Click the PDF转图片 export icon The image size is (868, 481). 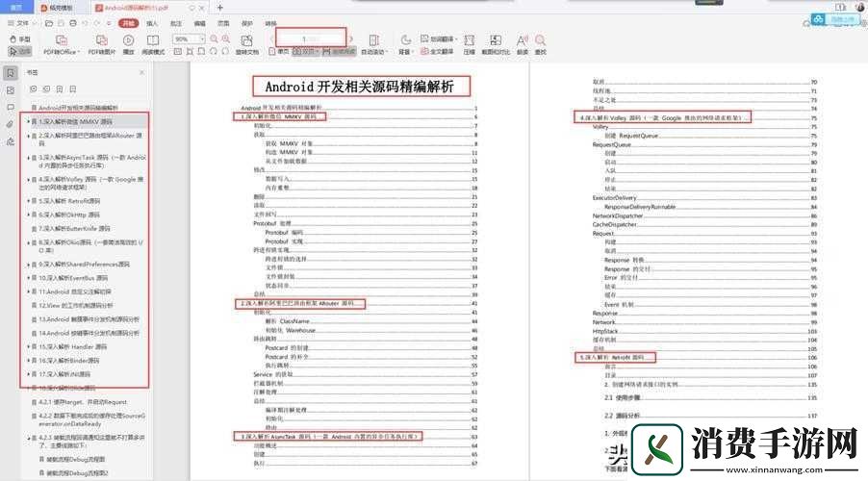click(x=101, y=42)
